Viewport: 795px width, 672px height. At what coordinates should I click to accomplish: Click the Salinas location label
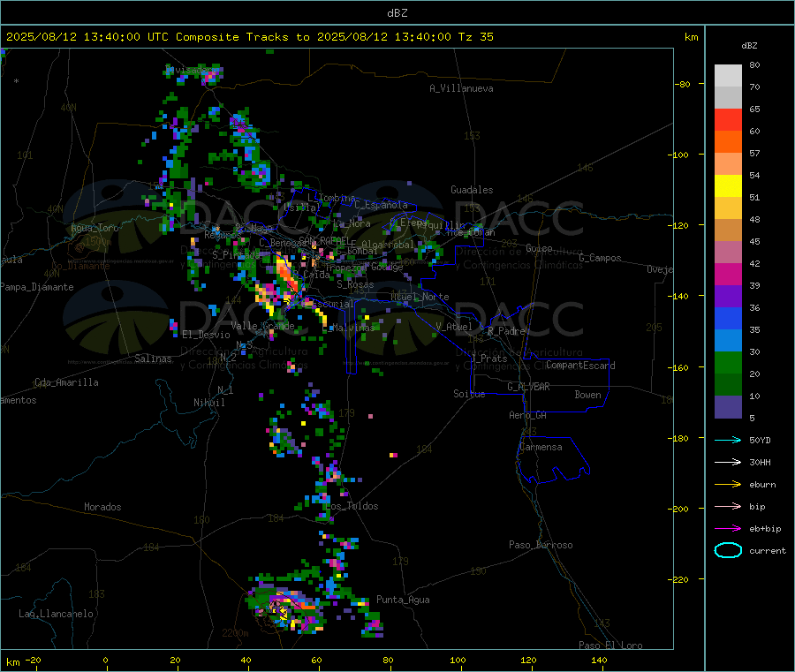pos(153,359)
